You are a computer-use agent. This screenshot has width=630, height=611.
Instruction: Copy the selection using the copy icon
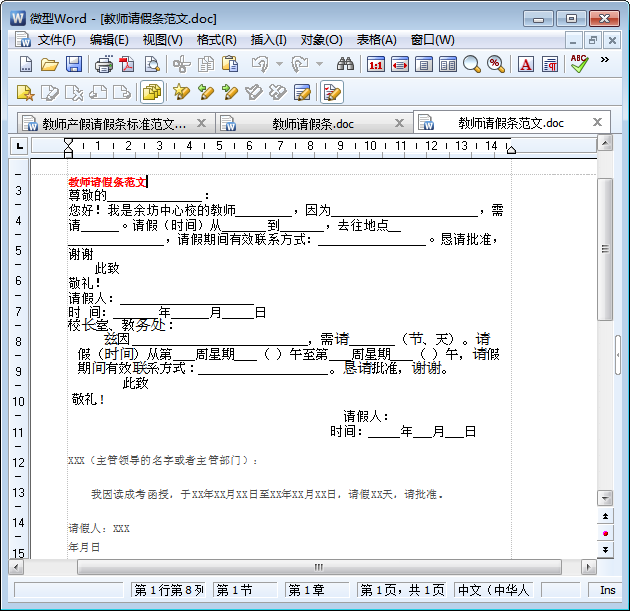[x=206, y=64]
